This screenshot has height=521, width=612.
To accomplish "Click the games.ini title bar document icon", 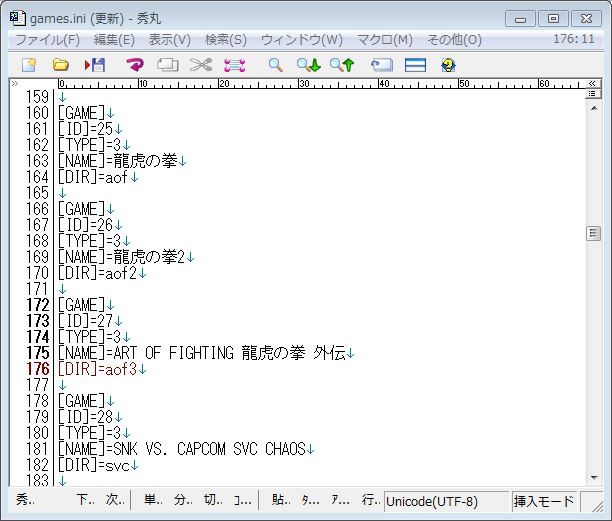I will (18, 18).
